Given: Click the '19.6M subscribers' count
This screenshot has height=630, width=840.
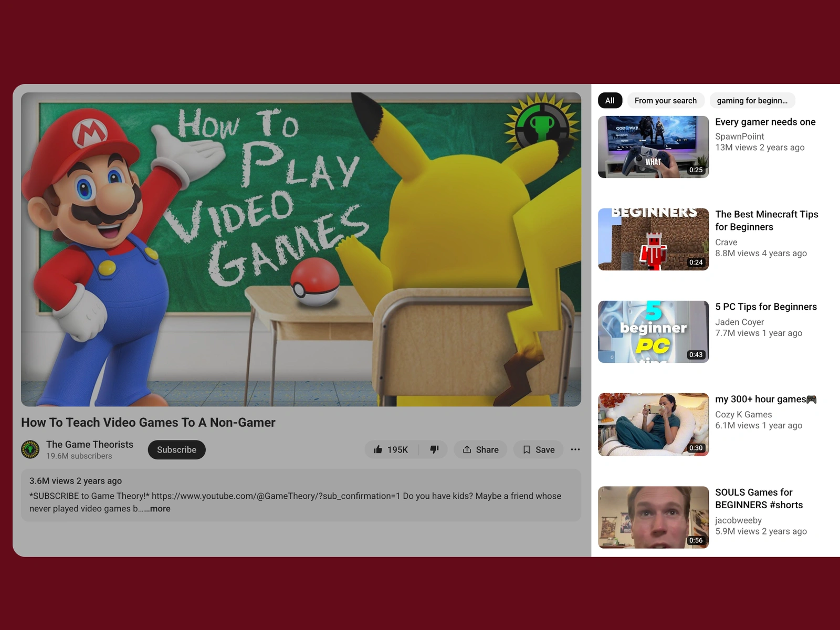Looking at the screenshot, I should (x=79, y=456).
